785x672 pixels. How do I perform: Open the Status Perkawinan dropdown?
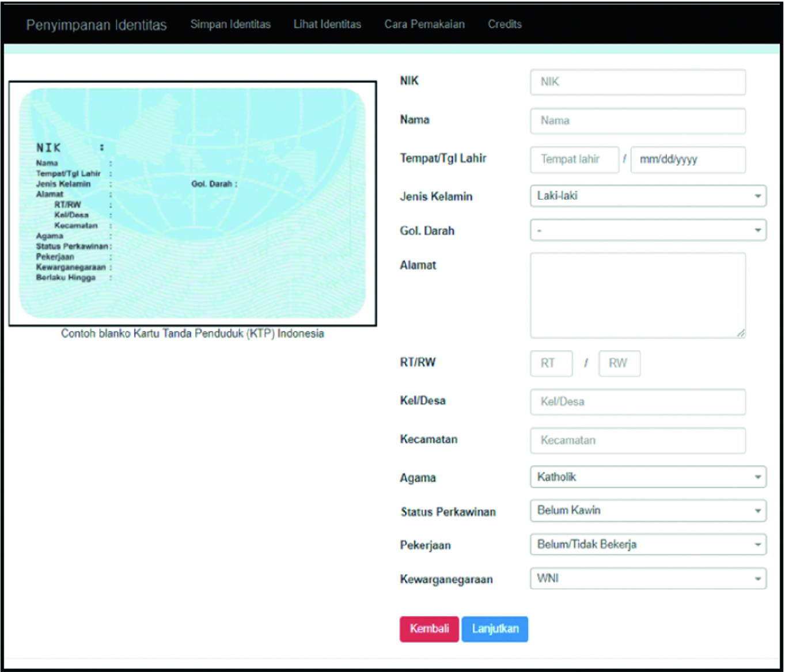coord(648,511)
